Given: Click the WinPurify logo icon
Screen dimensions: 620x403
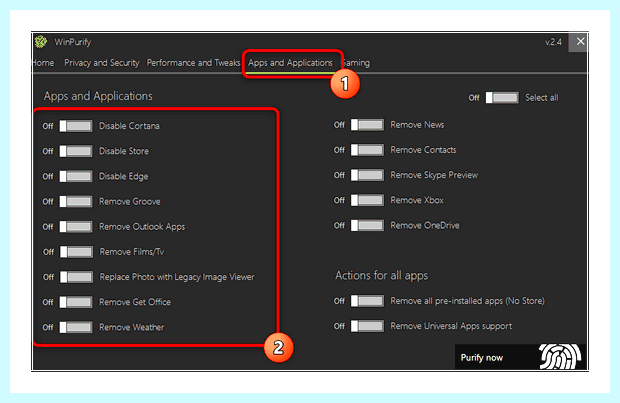Looking at the screenshot, I should coord(41,42).
